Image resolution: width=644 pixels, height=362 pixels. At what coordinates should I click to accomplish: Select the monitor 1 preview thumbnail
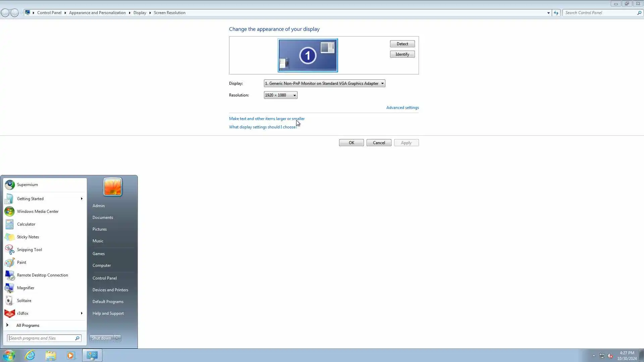308,55
